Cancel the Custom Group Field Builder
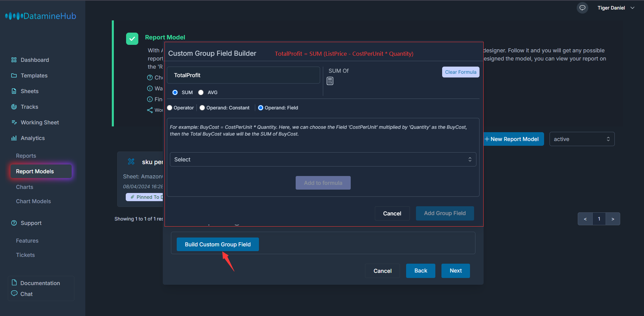The width and height of the screenshot is (644, 316). pos(392,213)
